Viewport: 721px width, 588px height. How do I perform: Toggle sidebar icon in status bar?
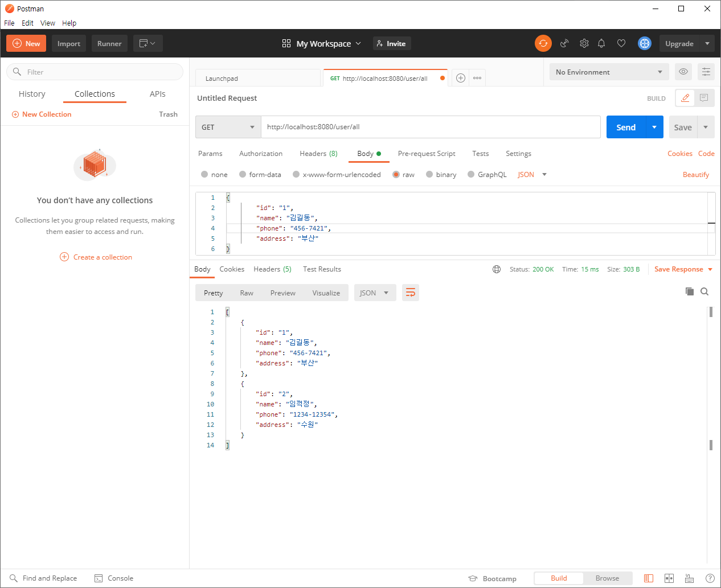point(649,578)
